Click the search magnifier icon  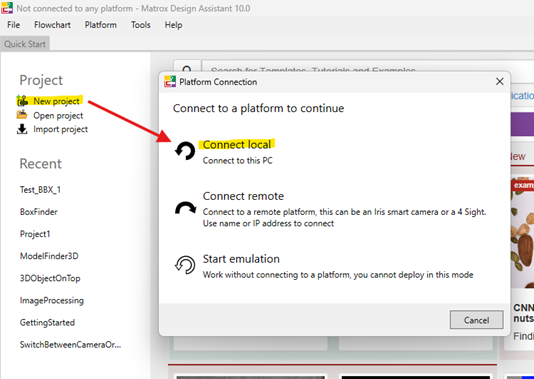(x=187, y=66)
